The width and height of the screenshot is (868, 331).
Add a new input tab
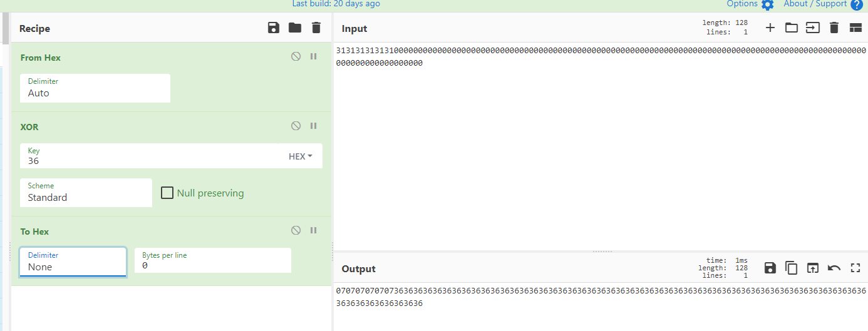tap(770, 28)
